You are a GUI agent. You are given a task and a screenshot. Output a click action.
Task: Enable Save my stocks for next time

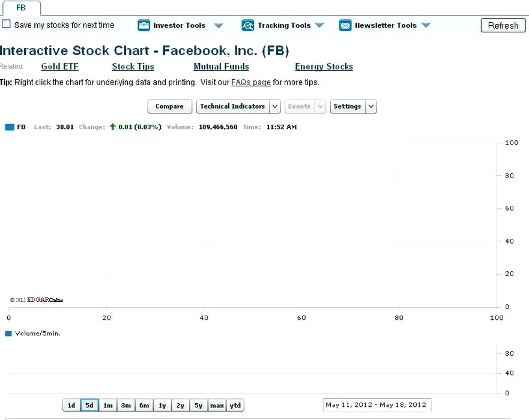click(7, 25)
